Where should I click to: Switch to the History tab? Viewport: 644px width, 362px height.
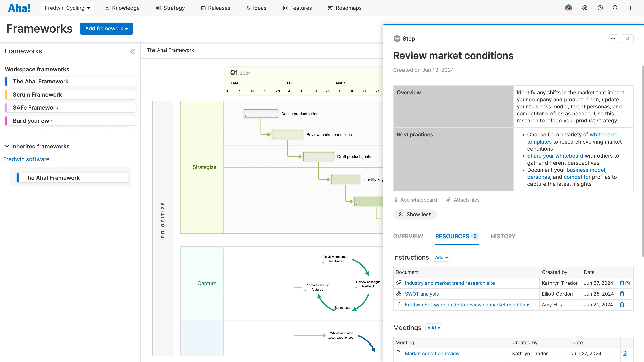(x=503, y=236)
